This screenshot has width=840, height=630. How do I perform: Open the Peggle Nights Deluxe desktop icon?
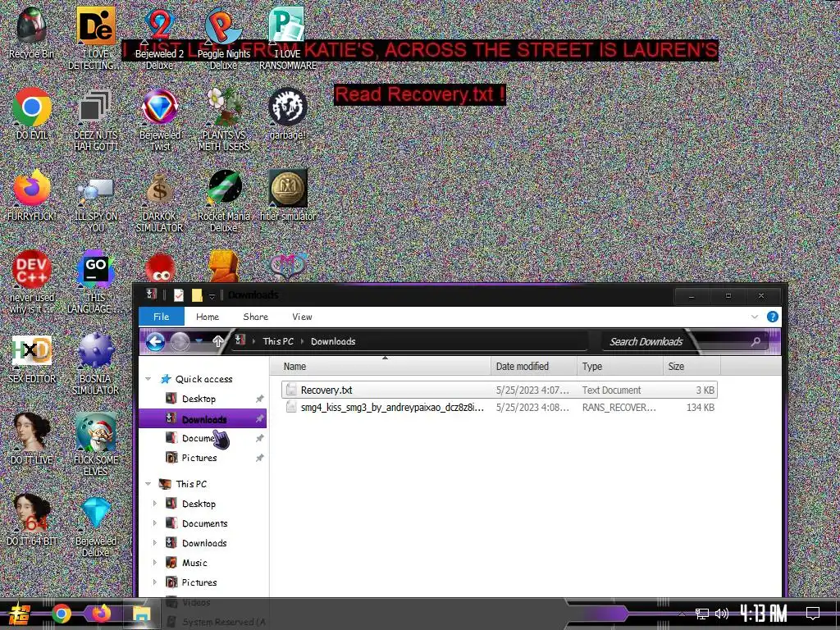point(223,38)
